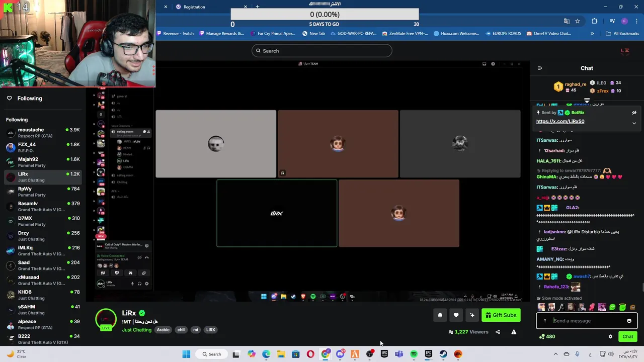Open Revenue - Twitch bookmark

175,34
